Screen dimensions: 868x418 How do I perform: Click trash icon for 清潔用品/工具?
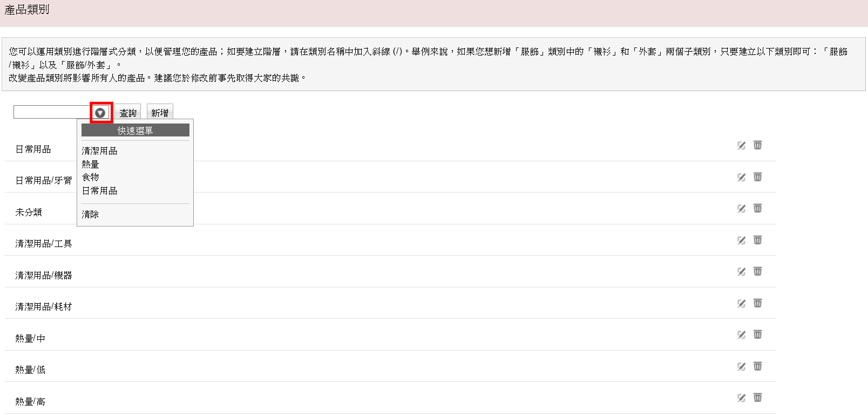pos(757,240)
